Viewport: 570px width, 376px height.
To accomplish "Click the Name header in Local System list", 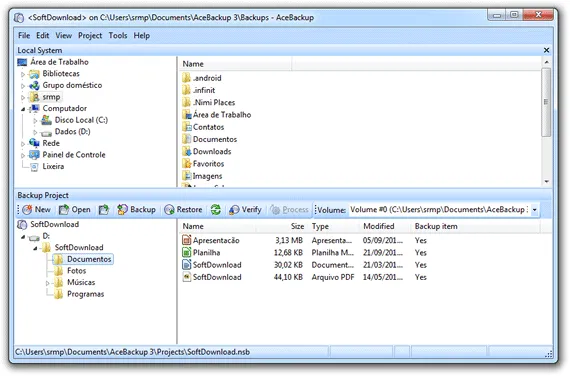I will (x=236, y=64).
